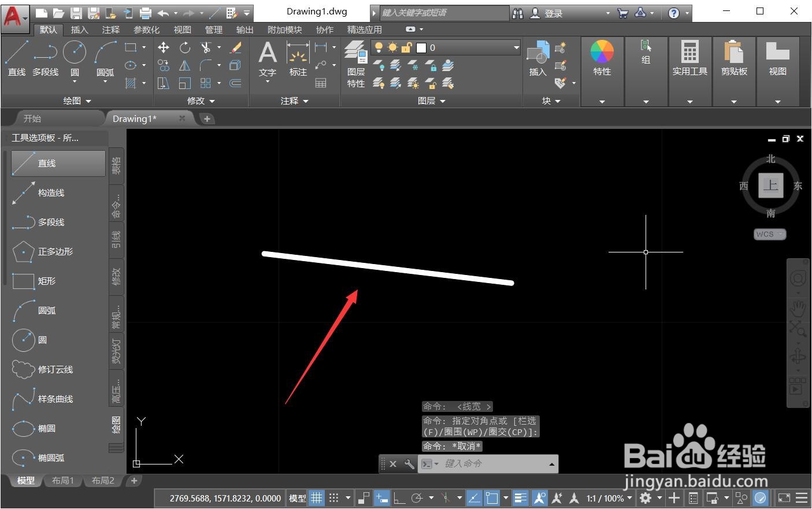Switch to Layout1 tab
Screen dimensions: 812x509
click(63, 481)
